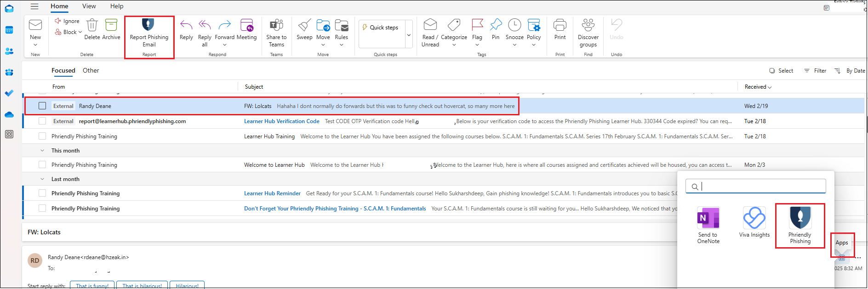Switch to the View ribbon tab
The image size is (868, 289).
[x=89, y=6]
